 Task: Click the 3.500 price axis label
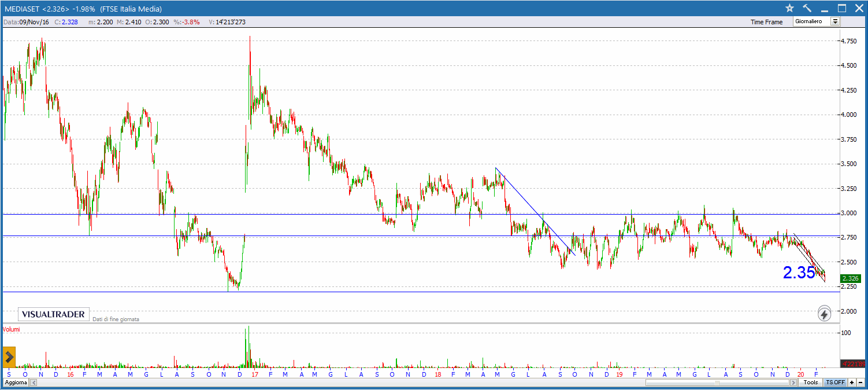849,164
